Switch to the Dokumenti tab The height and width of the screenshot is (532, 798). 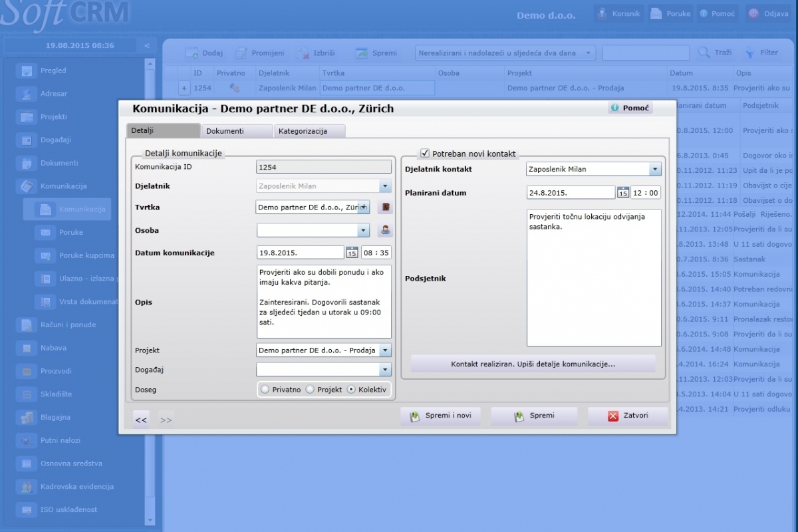(237, 131)
